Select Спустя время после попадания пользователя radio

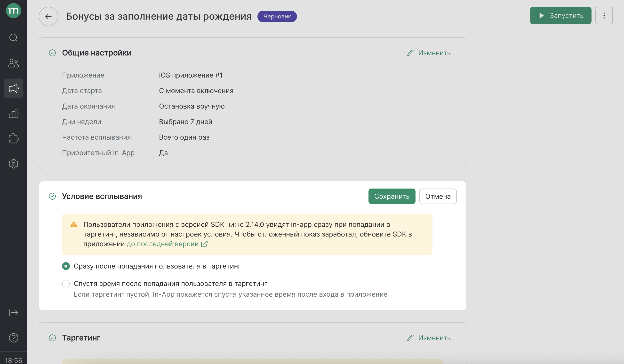(x=66, y=284)
